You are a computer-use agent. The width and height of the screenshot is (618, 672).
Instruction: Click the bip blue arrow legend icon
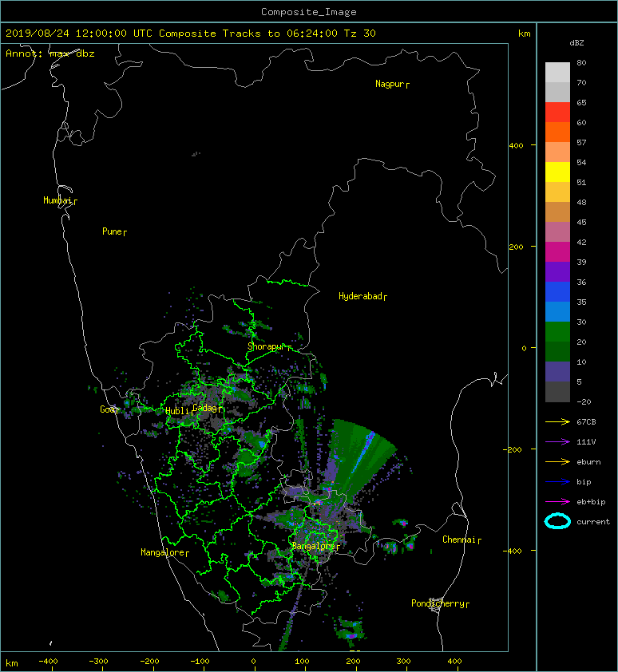coord(557,482)
